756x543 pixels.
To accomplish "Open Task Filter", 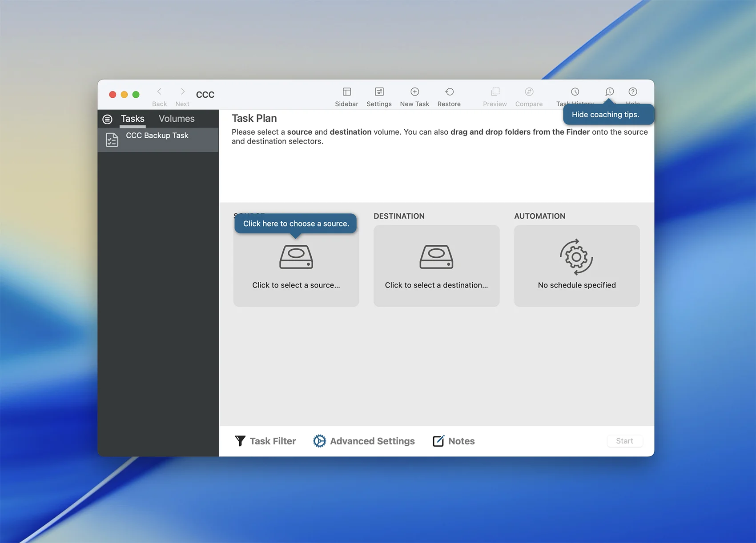I will pos(265,441).
